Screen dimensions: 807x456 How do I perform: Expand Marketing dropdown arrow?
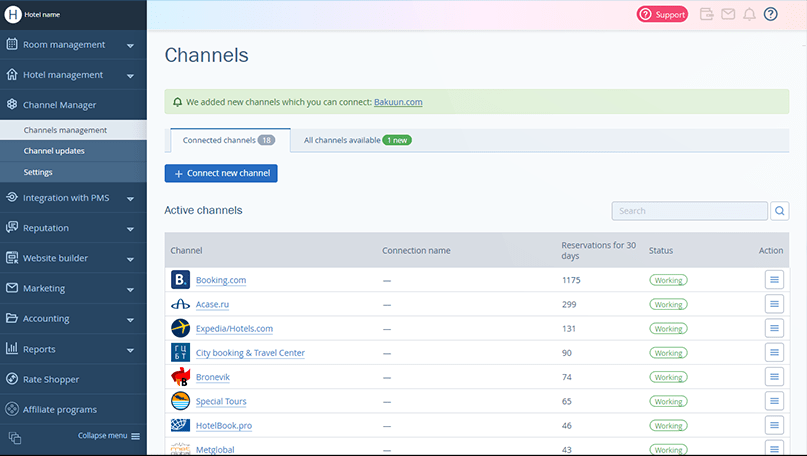130,290
